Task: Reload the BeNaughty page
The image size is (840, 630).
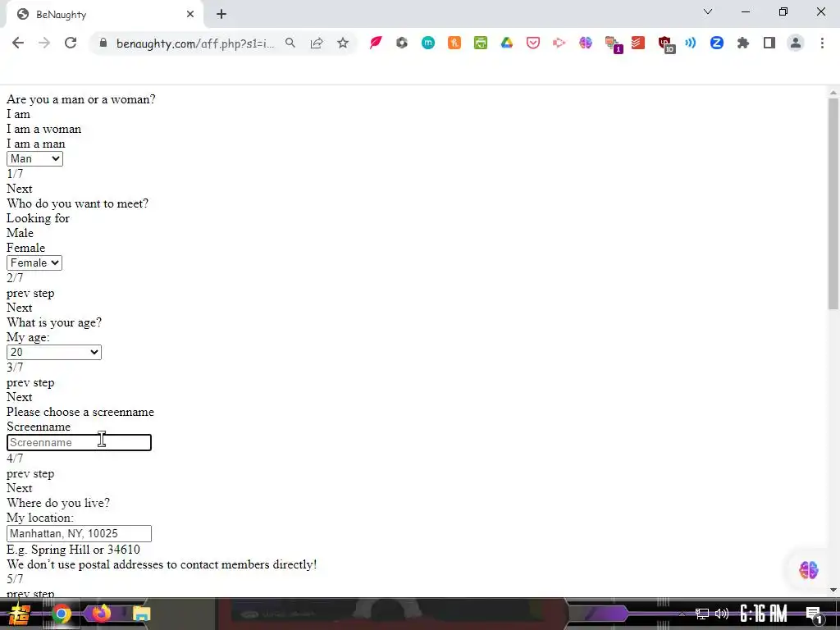Action: pos(71,43)
